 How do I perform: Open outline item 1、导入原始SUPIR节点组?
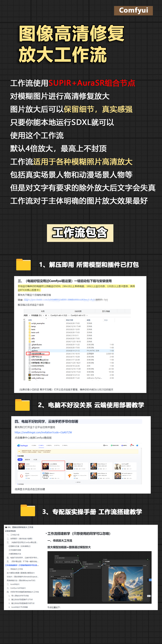pos(18,596)
